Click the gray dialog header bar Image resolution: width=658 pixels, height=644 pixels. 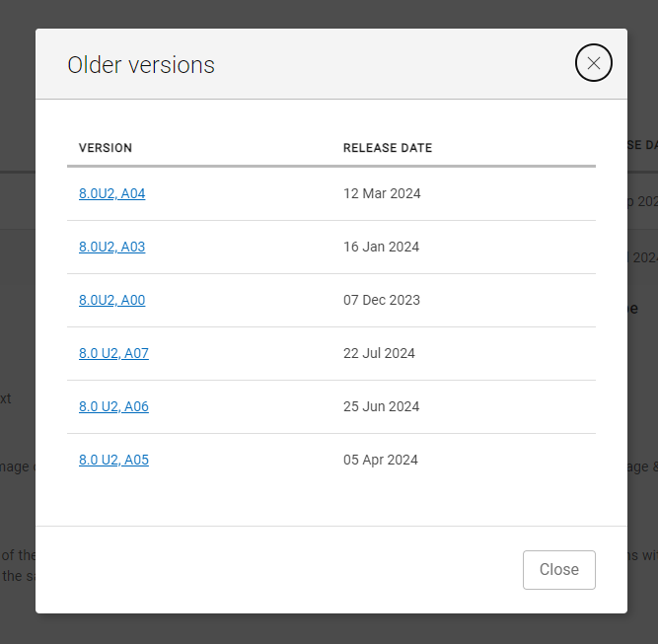coord(395,65)
